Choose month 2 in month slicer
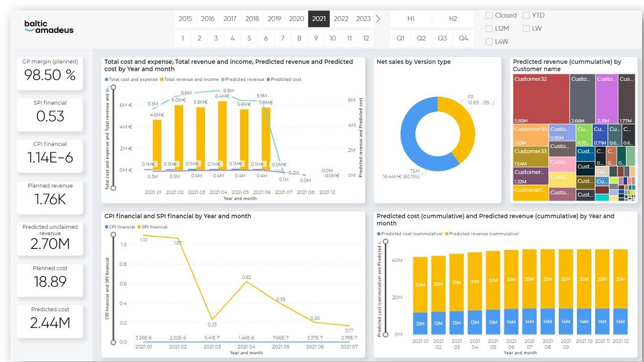Viewport: 644px width, 362px height. 199,38
